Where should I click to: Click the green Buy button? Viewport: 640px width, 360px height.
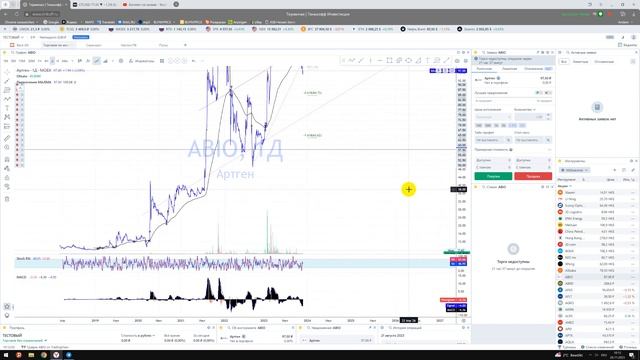493,176
